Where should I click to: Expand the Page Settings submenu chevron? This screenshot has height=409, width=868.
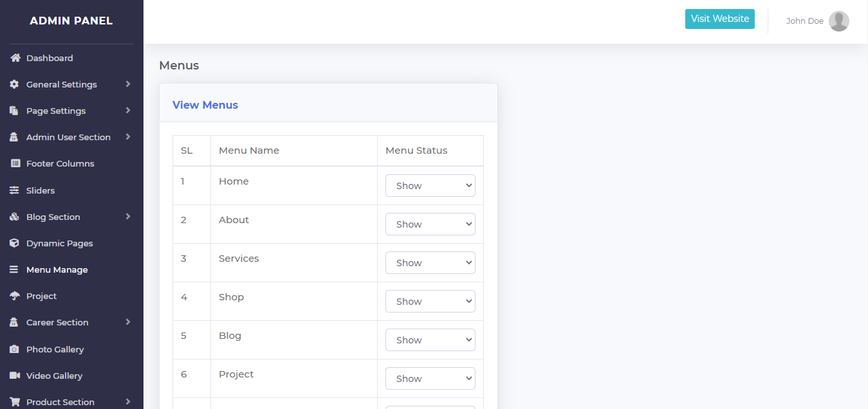click(x=128, y=111)
